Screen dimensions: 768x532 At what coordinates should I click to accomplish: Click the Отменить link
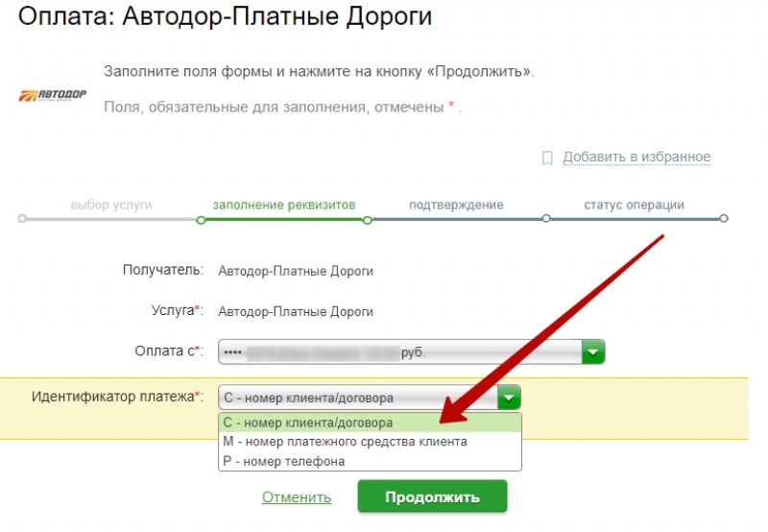297,496
